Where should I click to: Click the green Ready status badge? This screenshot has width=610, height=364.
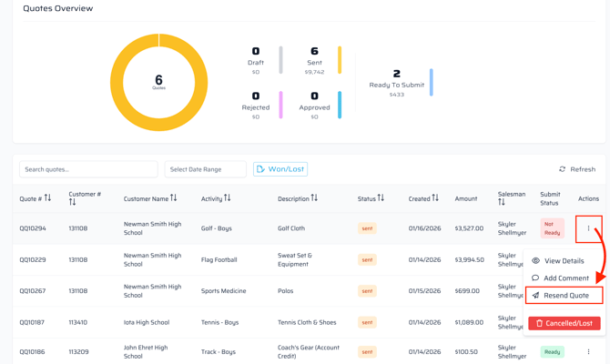[552, 351]
